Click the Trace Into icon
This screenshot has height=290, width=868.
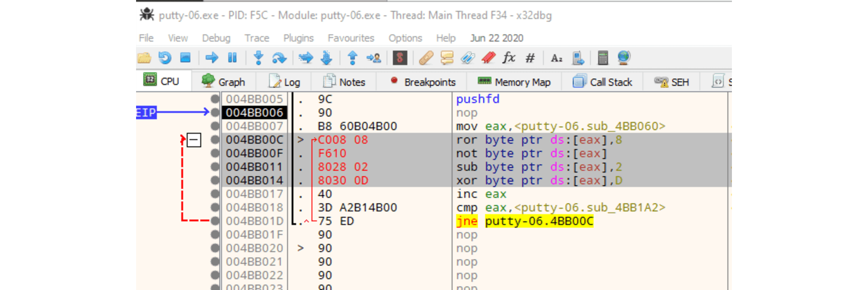click(306, 58)
